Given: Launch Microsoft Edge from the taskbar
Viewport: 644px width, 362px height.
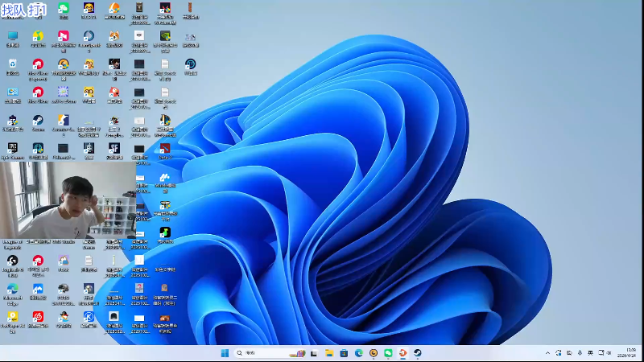Looking at the screenshot, I should coord(358,353).
